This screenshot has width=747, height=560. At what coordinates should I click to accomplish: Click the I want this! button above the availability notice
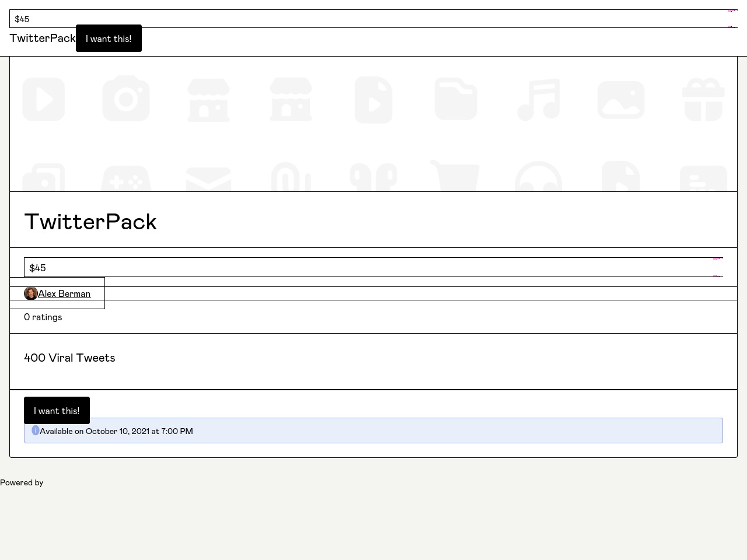click(57, 411)
